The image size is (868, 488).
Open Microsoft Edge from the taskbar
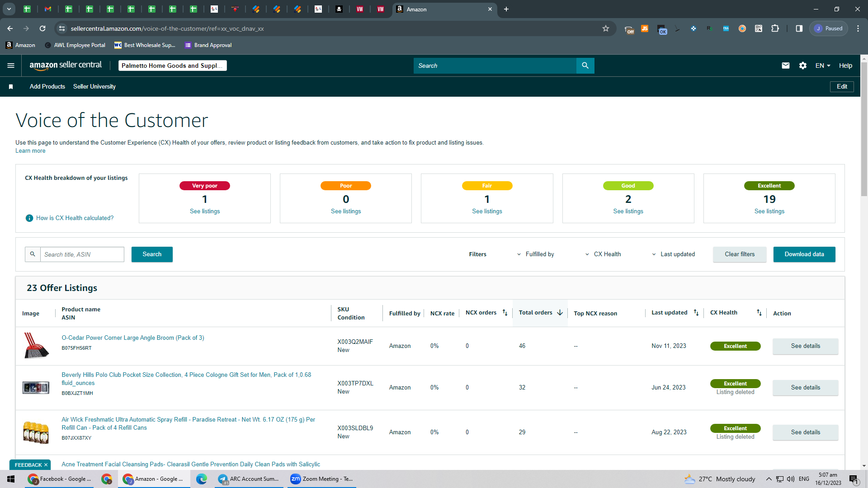(x=202, y=479)
